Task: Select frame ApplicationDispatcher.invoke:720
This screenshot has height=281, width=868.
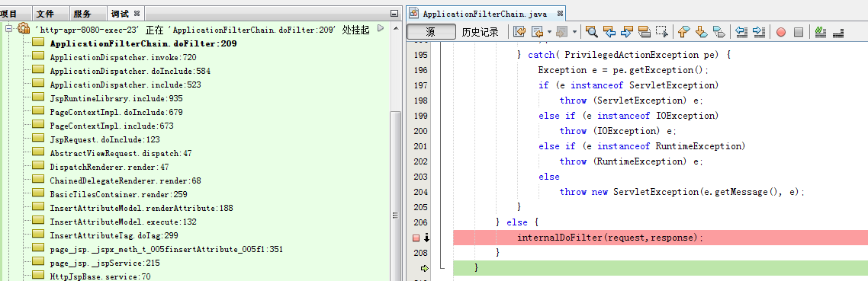Action: [123, 57]
